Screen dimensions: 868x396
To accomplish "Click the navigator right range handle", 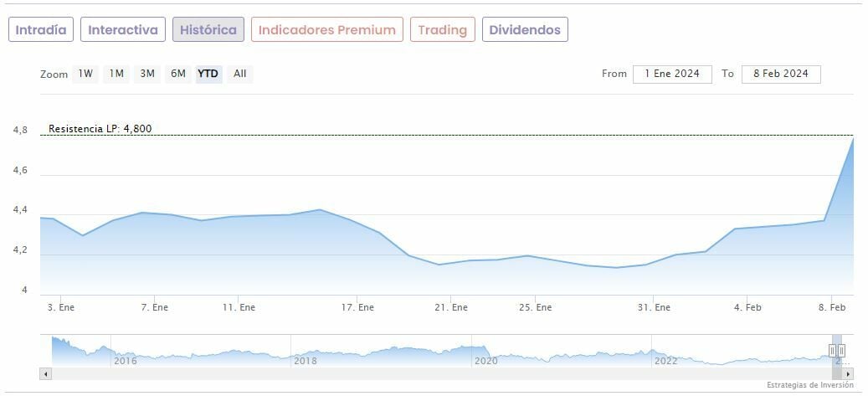I will click(x=842, y=350).
